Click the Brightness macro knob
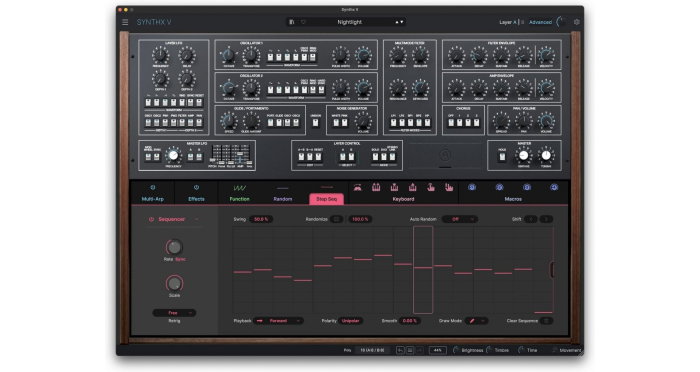The width and height of the screenshot is (700, 372). point(456,350)
